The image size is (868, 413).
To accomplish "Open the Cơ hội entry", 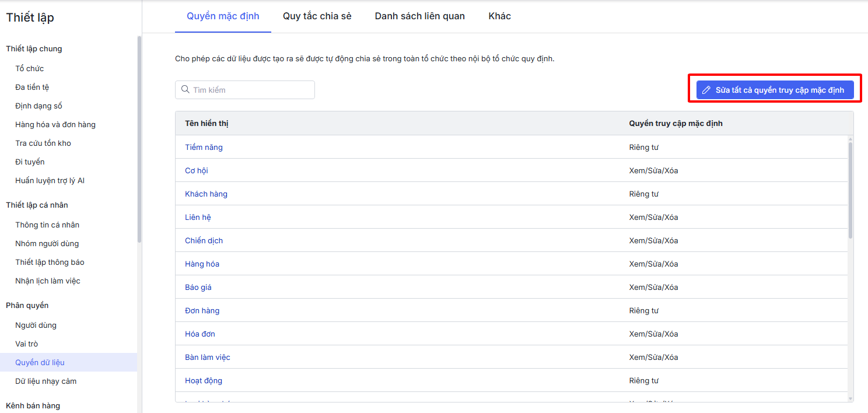I will coord(197,170).
